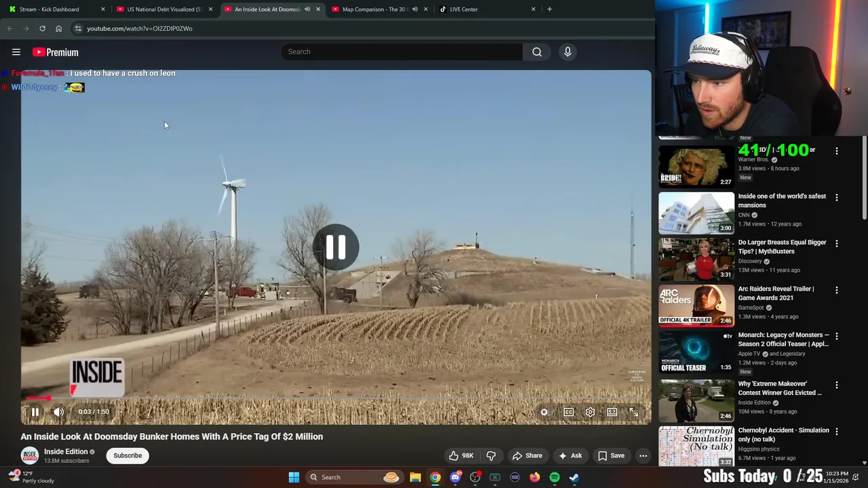Open the Warner Bros. 2:27 video thumbnail
This screenshot has width=868, height=488.
pos(696,166)
